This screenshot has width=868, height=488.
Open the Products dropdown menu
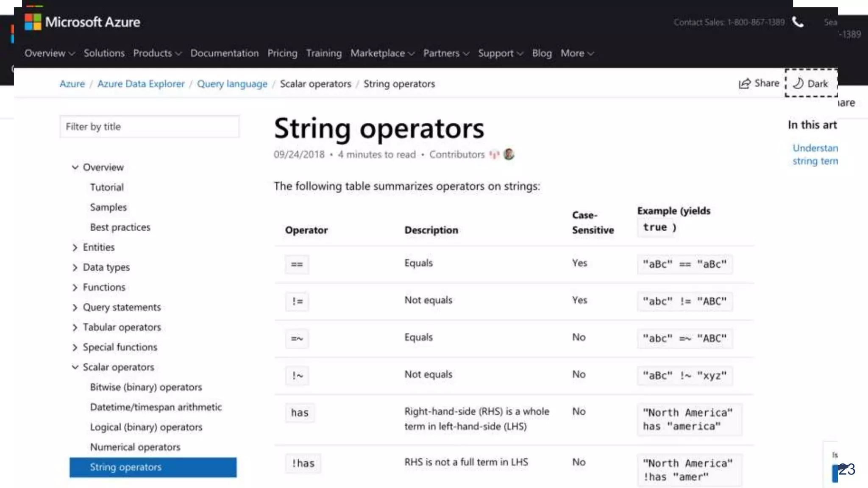[x=157, y=53]
